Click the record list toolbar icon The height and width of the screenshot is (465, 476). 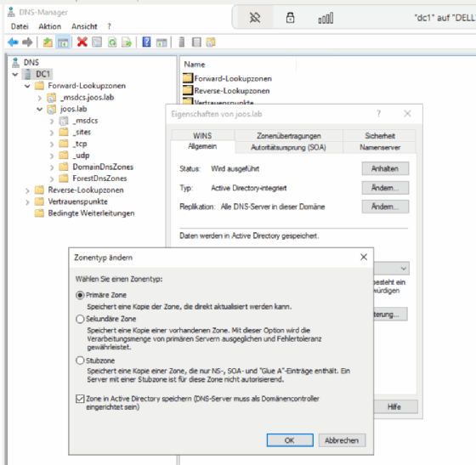tap(196, 43)
